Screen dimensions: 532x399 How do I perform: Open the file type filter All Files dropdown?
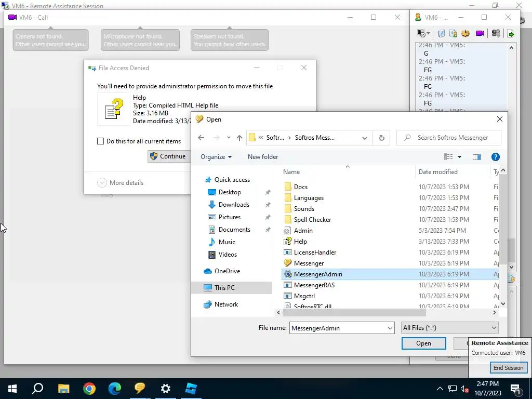pyautogui.click(x=449, y=328)
